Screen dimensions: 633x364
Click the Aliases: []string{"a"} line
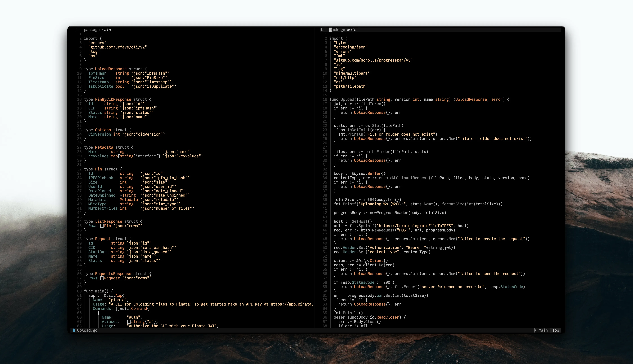click(130, 322)
